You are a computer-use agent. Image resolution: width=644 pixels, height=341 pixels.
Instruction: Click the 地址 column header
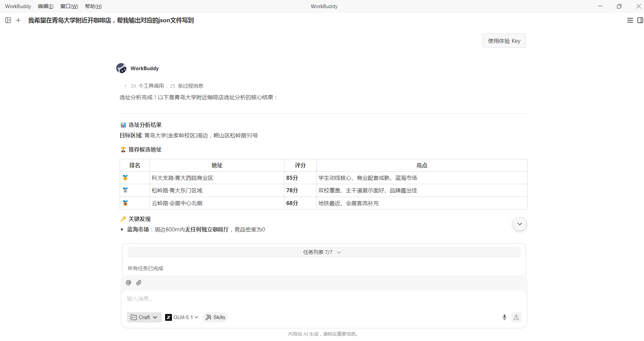point(217,165)
